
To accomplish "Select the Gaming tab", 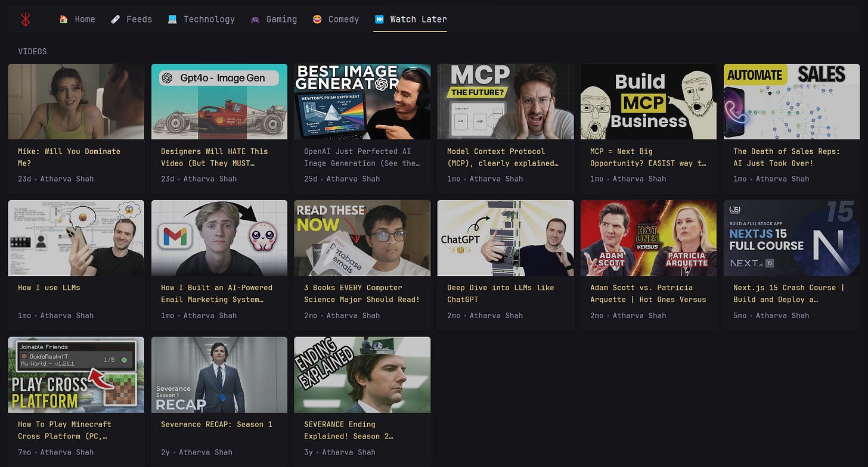I will coord(273,19).
